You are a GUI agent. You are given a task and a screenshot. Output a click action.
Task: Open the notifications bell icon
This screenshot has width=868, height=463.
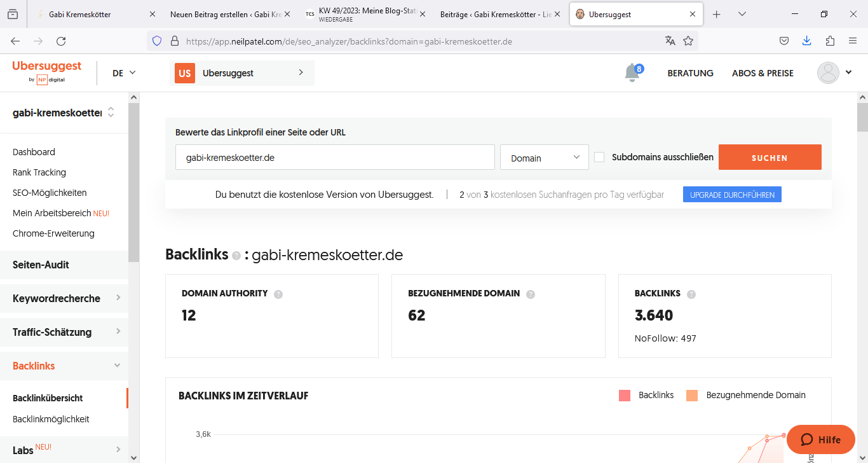coord(632,73)
